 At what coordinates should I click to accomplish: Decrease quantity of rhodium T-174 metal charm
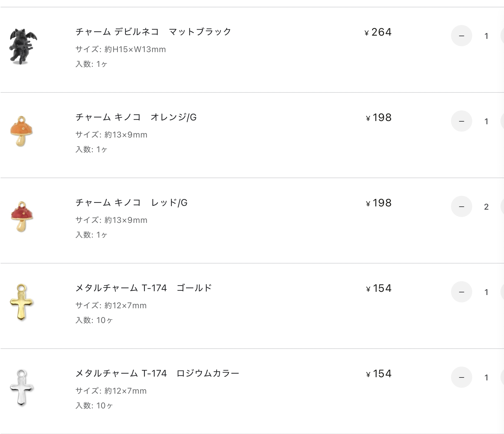click(x=461, y=377)
